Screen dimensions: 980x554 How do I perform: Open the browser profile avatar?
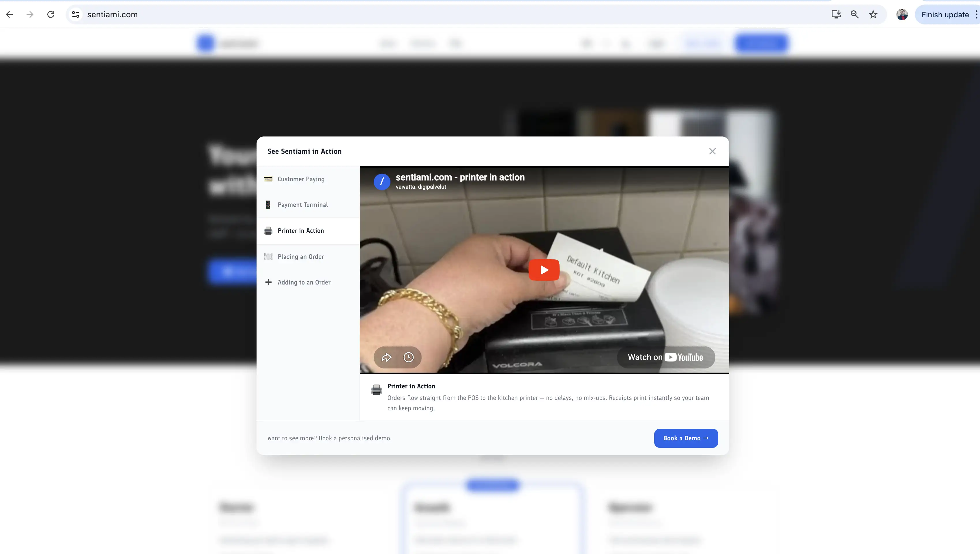[x=902, y=14]
